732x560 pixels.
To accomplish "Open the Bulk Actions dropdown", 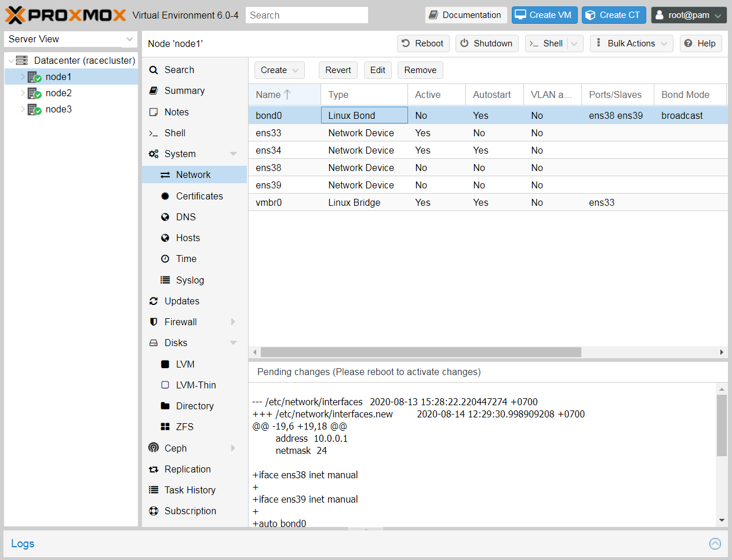I will (x=632, y=43).
